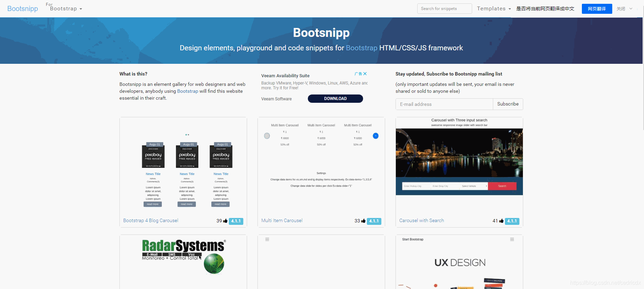Open the Veeam Availability Suite ad title
The width and height of the screenshot is (644, 289).
[x=285, y=76]
